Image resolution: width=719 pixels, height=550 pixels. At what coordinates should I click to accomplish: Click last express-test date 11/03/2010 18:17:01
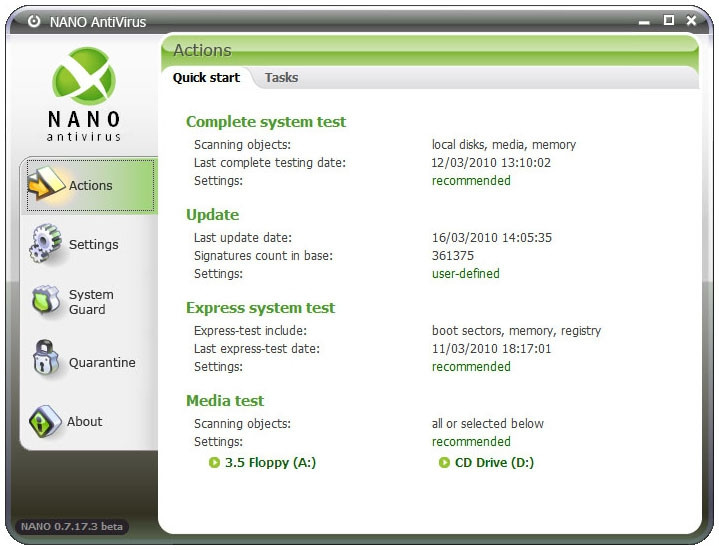coord(491,349)
